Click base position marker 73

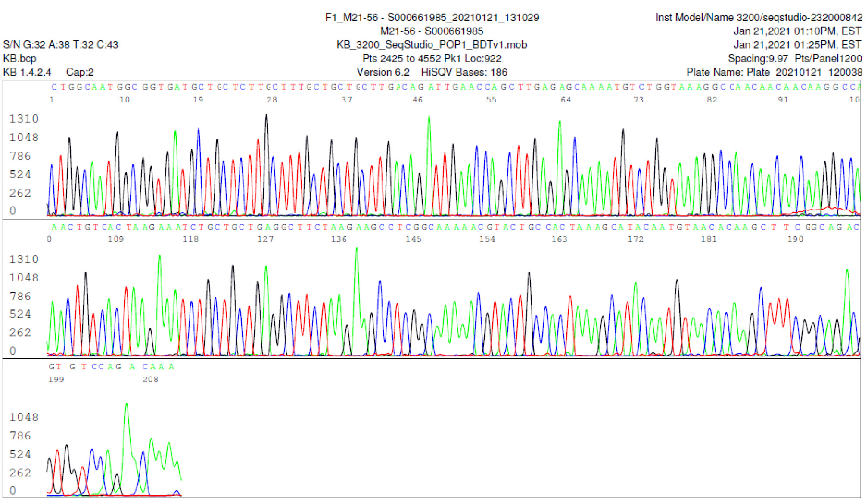coord(638,100)
